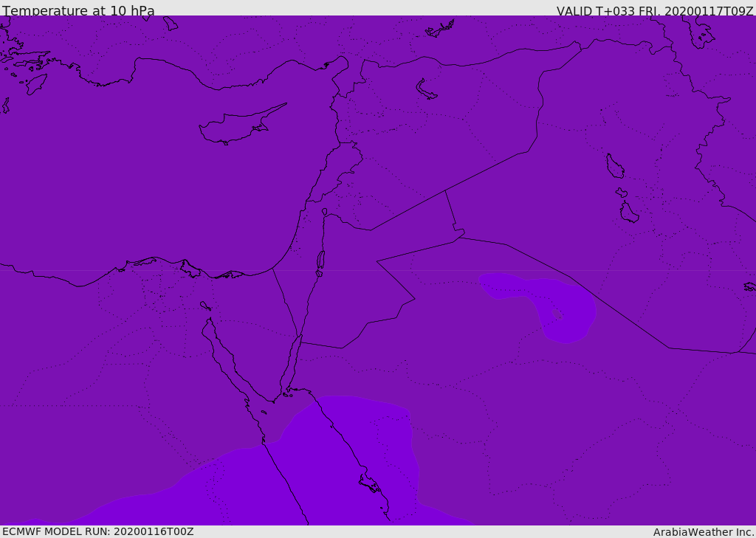Open the ArabiaWeather Inc. credit text
The width and height of the screenshot is (756, 538).
(704, 532)
